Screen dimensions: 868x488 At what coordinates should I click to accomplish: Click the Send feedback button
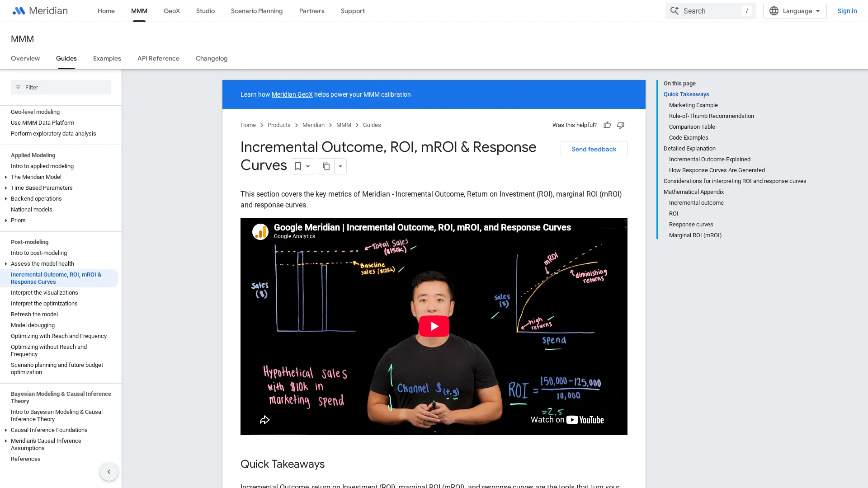point(594,149)
